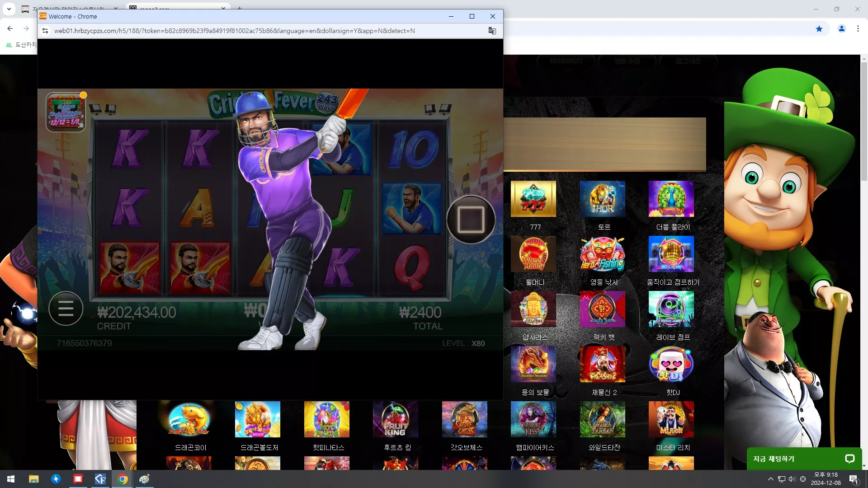This screenshot has height=488, width=868.
Task: Open the God of Chess 갓오브체스 game
Action: pyautogui.click(x=465, y=419)
